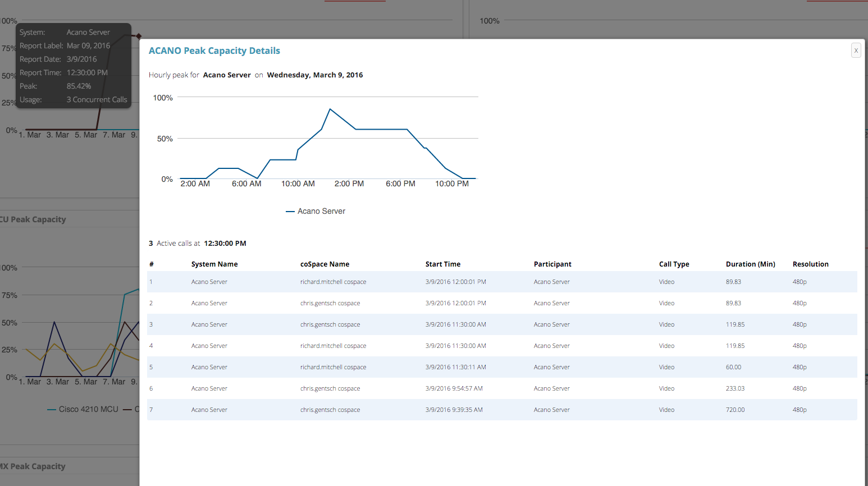Click the 10:00 AM axis label on chart

point(298,184)
